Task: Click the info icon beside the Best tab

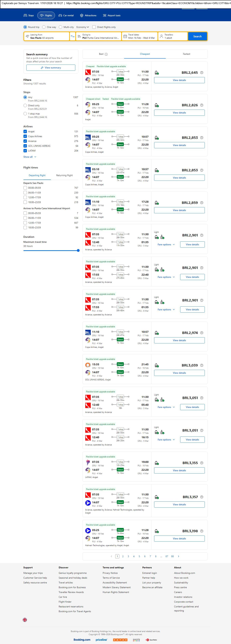Action: pyautogui.click(x=106, y=54)
